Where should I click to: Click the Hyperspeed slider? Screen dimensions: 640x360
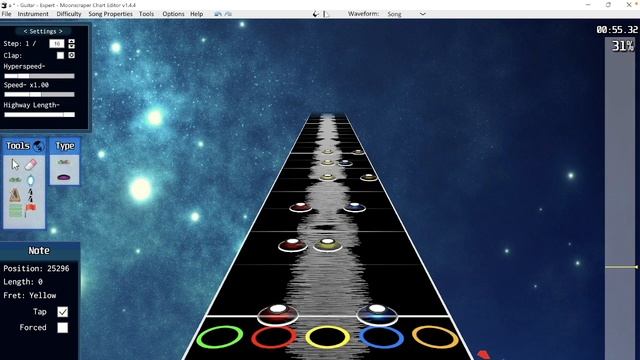pyautogui.click(x=39, y=76)
